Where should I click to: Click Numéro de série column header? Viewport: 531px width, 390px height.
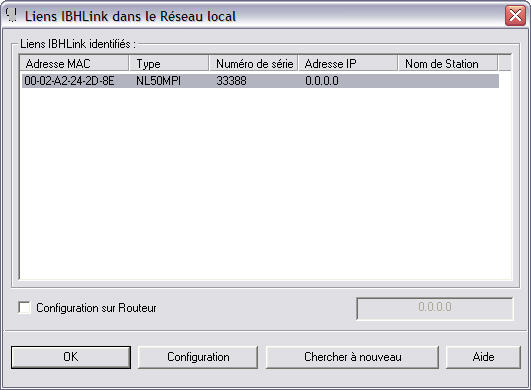coord(254,63)
